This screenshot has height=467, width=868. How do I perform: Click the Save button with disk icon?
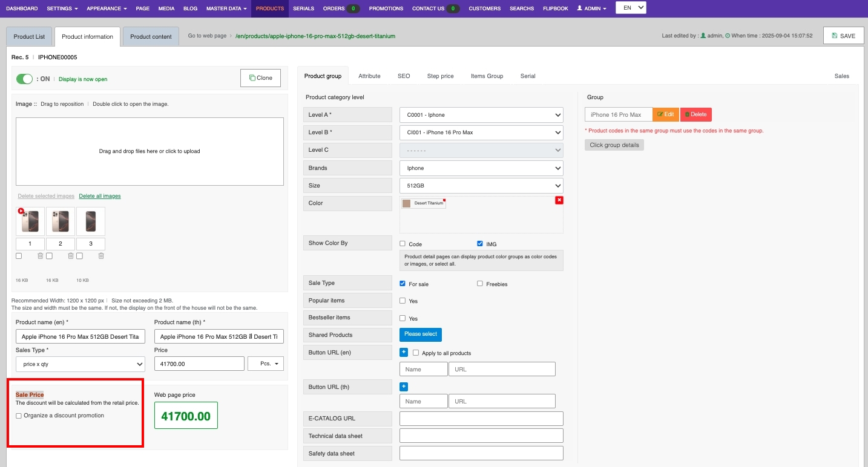pos(843,36)
